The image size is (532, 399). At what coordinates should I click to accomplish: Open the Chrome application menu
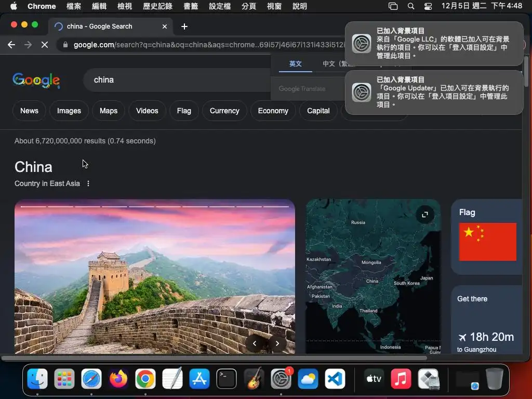click(42, 6)
